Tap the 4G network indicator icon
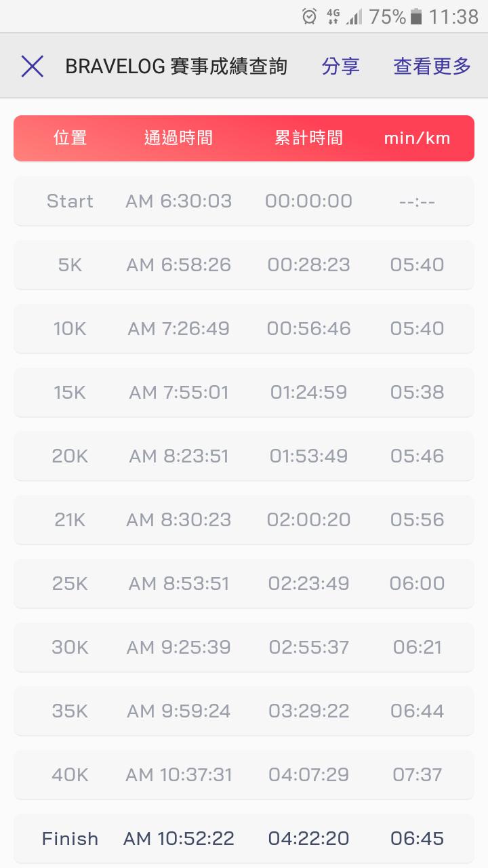Screen dimensions: 488x868 click(x=332, y=16)
